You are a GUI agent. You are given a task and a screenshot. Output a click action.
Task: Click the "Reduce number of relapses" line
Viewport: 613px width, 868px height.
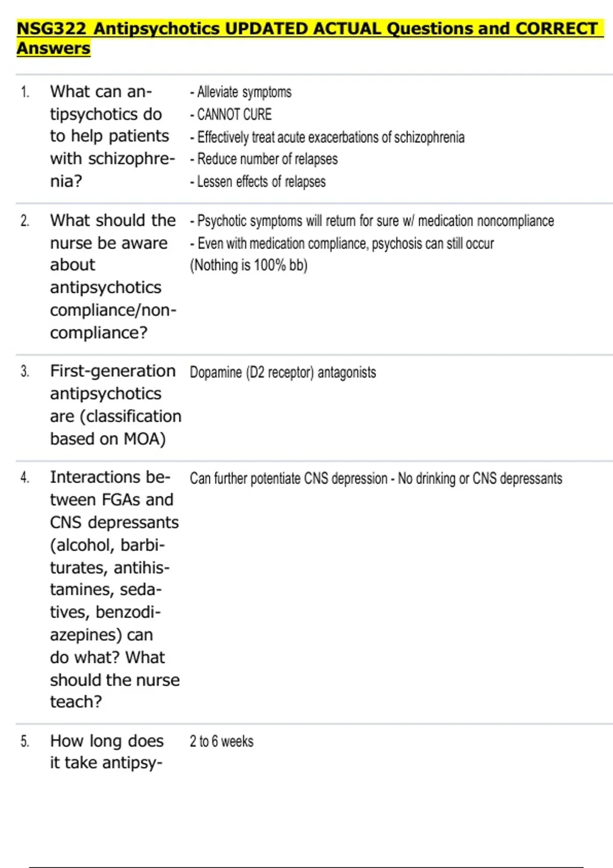tap(264, 159)
